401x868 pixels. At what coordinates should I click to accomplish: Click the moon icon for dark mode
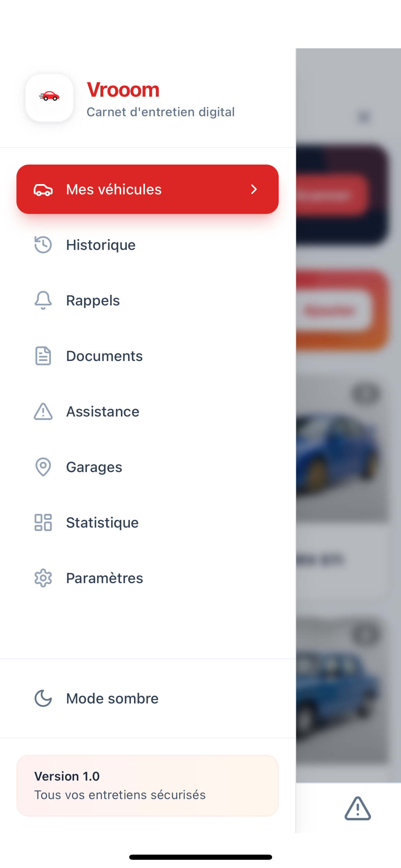click(43, 698)
